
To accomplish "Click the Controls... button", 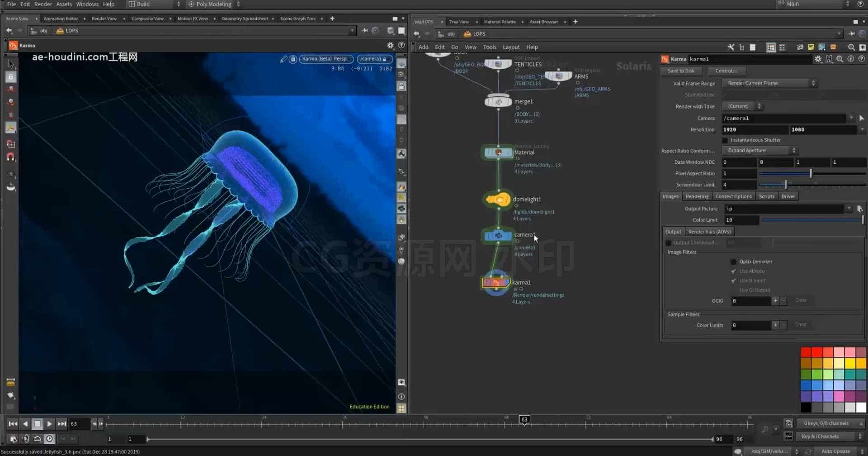I will click(727, 71).
